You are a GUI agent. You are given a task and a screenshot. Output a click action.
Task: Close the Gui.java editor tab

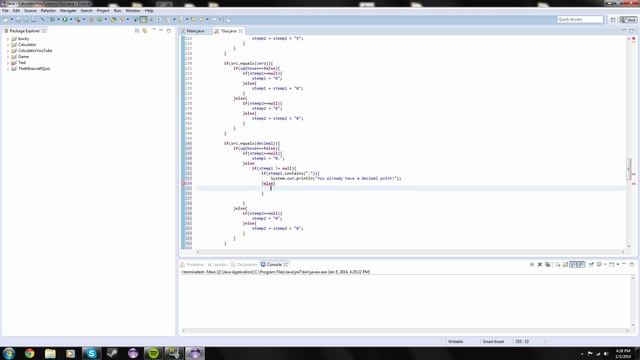[241, 31]
